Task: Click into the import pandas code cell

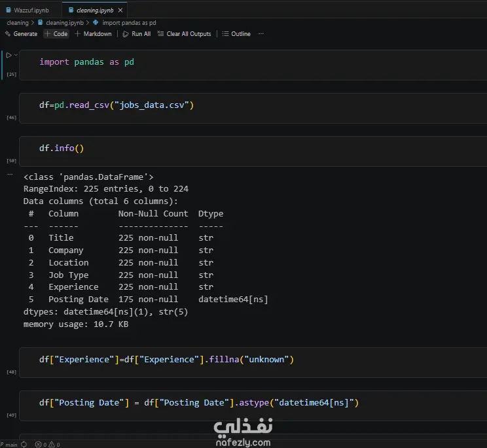Action: click(x=253, y=65)
